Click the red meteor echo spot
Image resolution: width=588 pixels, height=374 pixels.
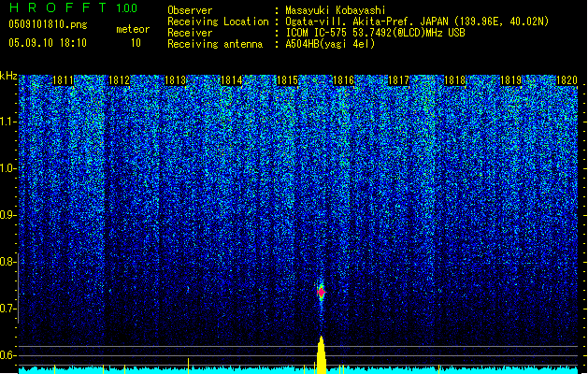click(x=321, y=292)
